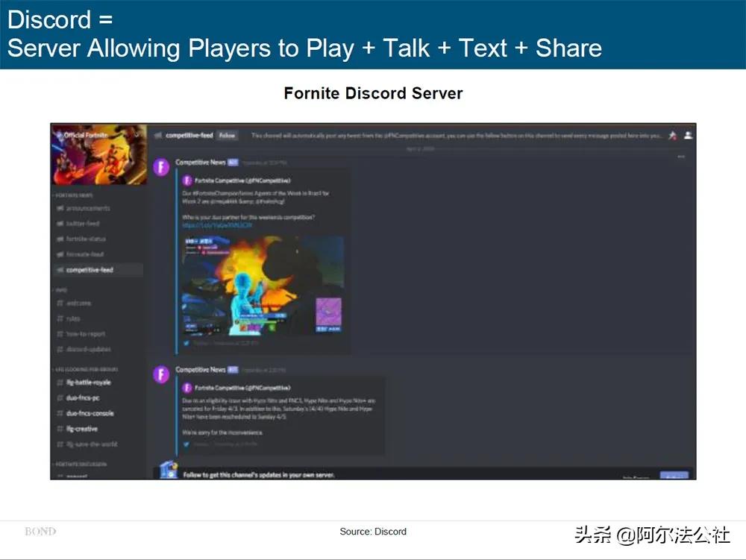This screenshot has width=746, height=560.
Task: Open the message options three-dots menu
Action: [681, 157]
